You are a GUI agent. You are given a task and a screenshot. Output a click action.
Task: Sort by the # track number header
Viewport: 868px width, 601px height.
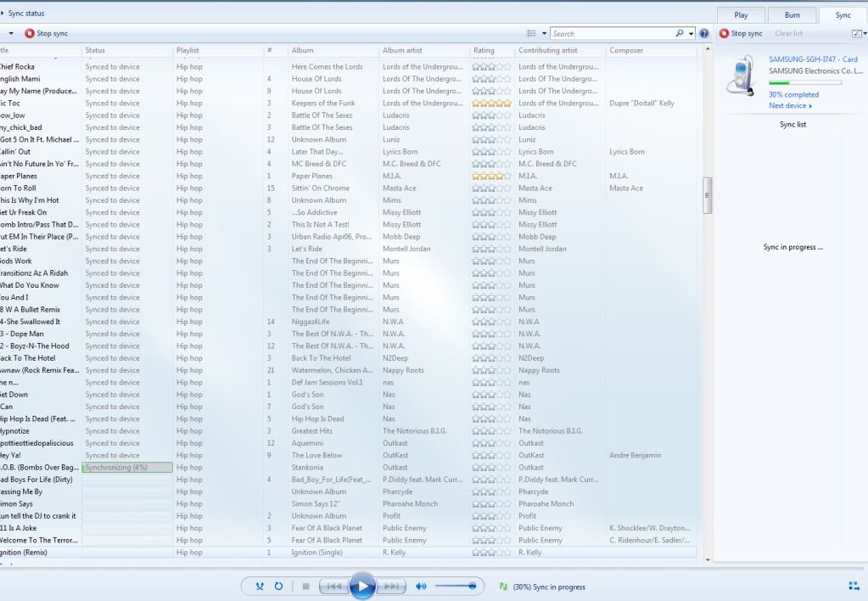(276, 50)
